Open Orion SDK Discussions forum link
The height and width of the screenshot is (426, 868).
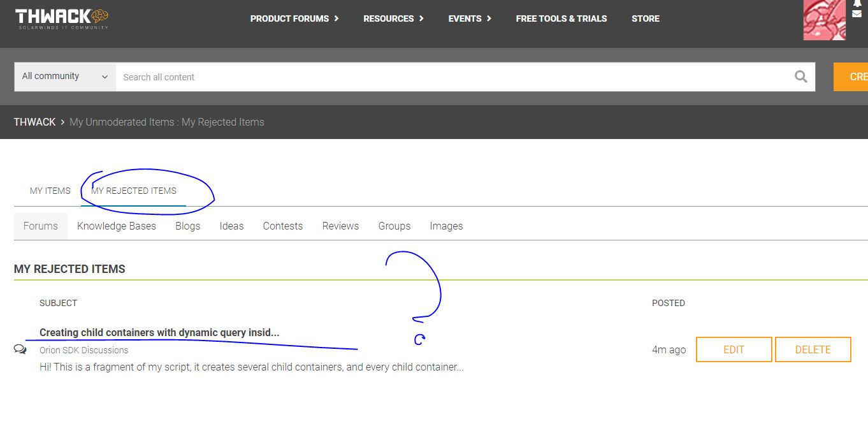point(83,350)
